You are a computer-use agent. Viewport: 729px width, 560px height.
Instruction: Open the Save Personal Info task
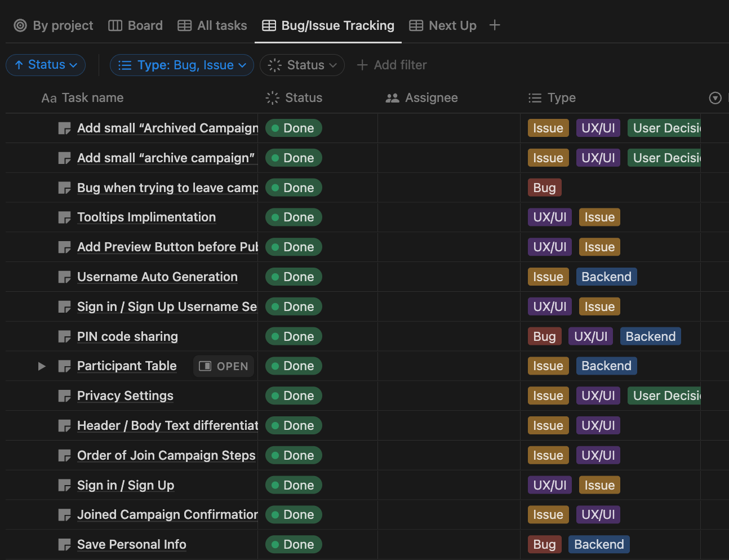coord(132,545)
